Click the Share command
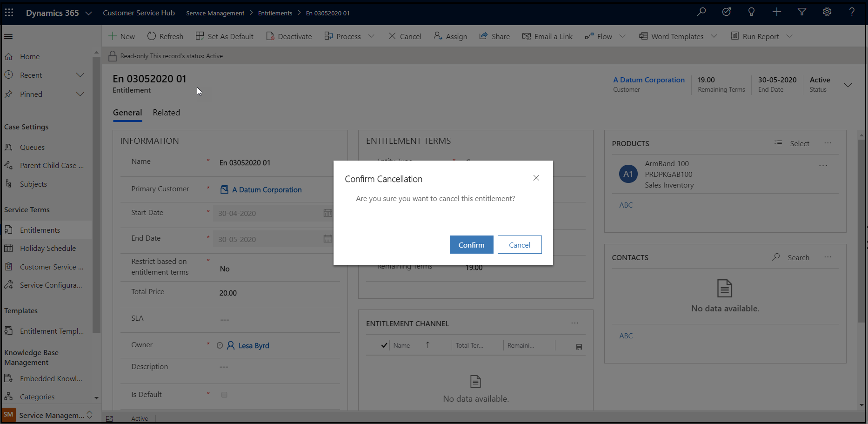Viewport: 868px width, 424px height. pos(494,36)
